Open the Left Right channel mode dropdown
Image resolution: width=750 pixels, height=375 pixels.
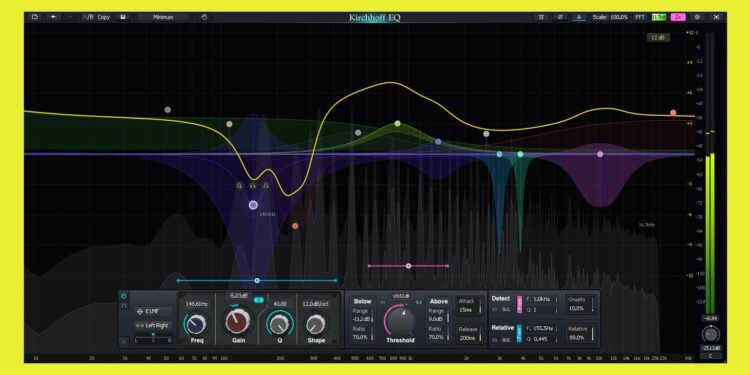pyautogui.click(x=153, y=325)
